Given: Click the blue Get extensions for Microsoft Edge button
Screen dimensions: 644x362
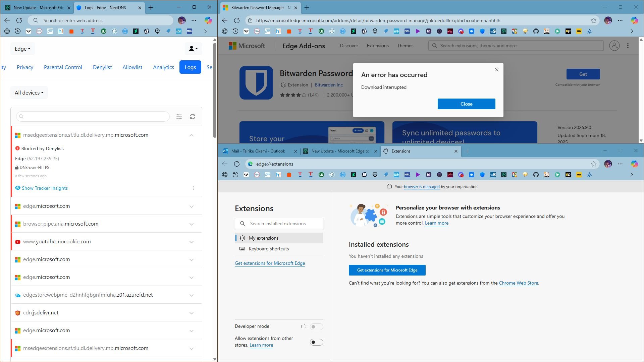Looking at the screenshot, I should pyautogui.click(x=387, y=270).
